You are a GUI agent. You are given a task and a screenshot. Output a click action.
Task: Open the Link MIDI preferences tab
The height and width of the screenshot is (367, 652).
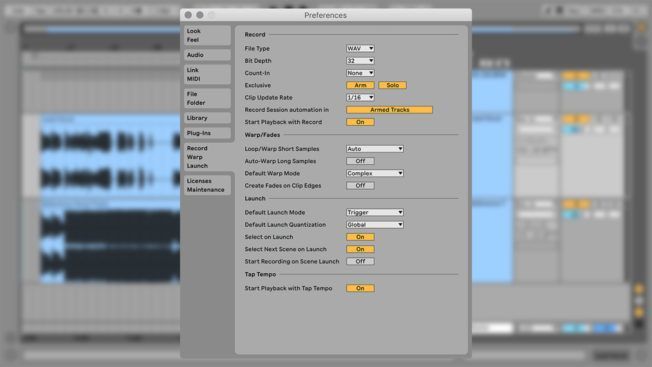(207, 74)
